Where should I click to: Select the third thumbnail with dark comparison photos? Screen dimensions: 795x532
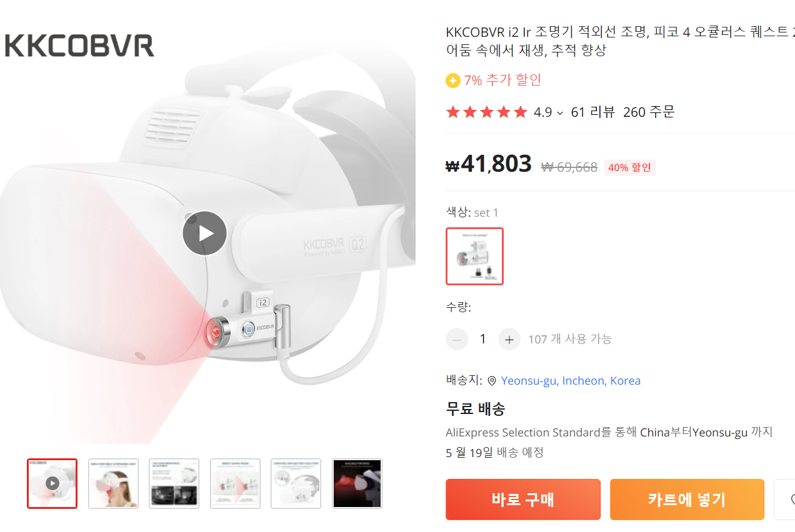174,483
